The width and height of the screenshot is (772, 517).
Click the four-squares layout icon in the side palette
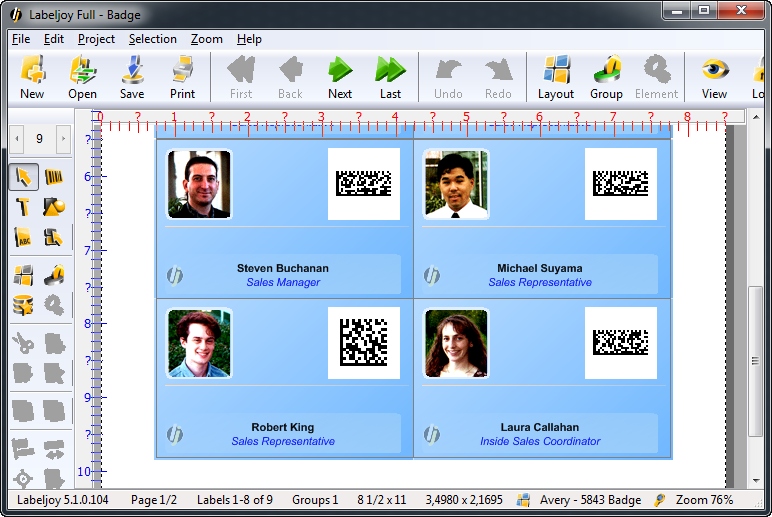click(x=23, y=275)
